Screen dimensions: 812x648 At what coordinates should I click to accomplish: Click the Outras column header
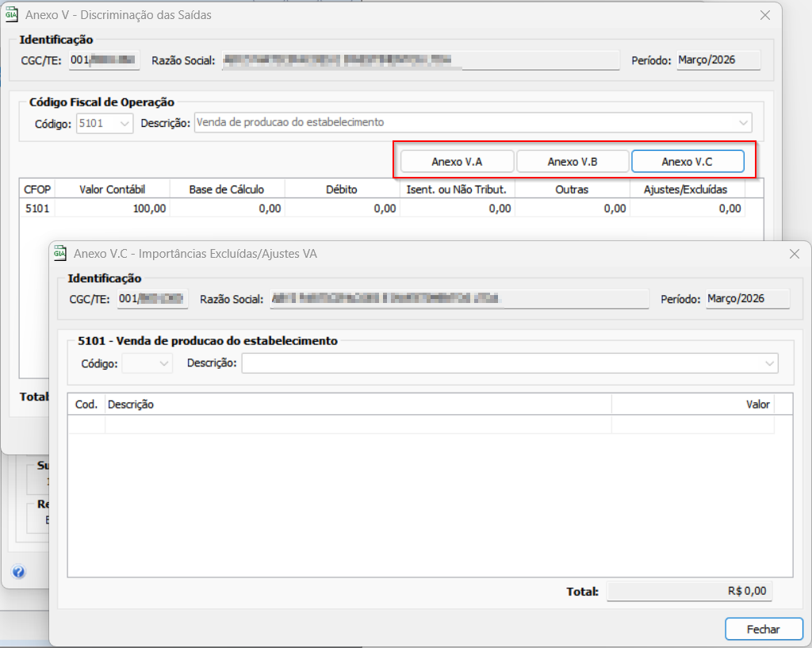point(573,190)
